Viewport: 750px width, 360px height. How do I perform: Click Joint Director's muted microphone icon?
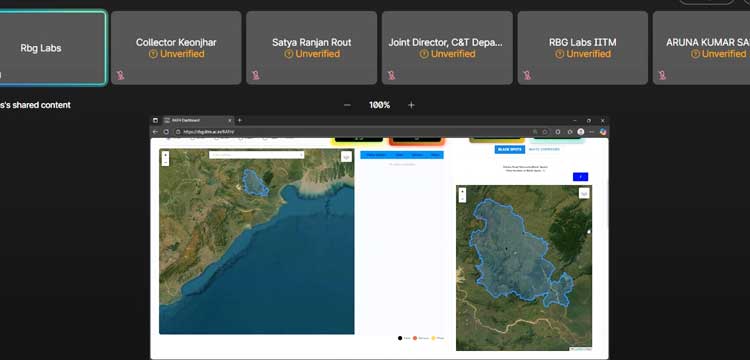391,75
